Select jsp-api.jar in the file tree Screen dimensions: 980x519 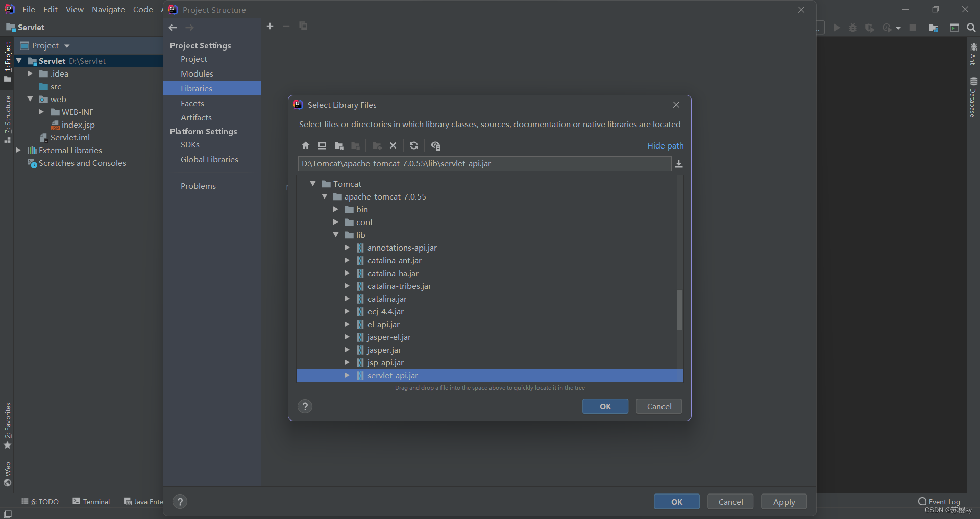click(x=385, y=362)
